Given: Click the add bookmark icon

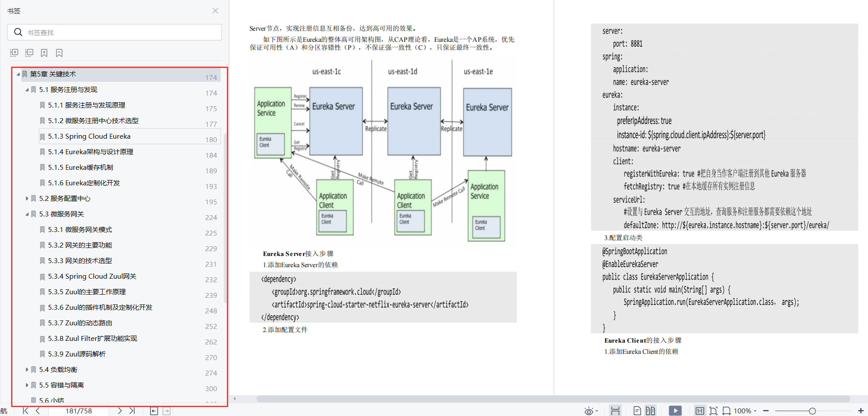Looking at the screenshot, I should coord(44,53).
